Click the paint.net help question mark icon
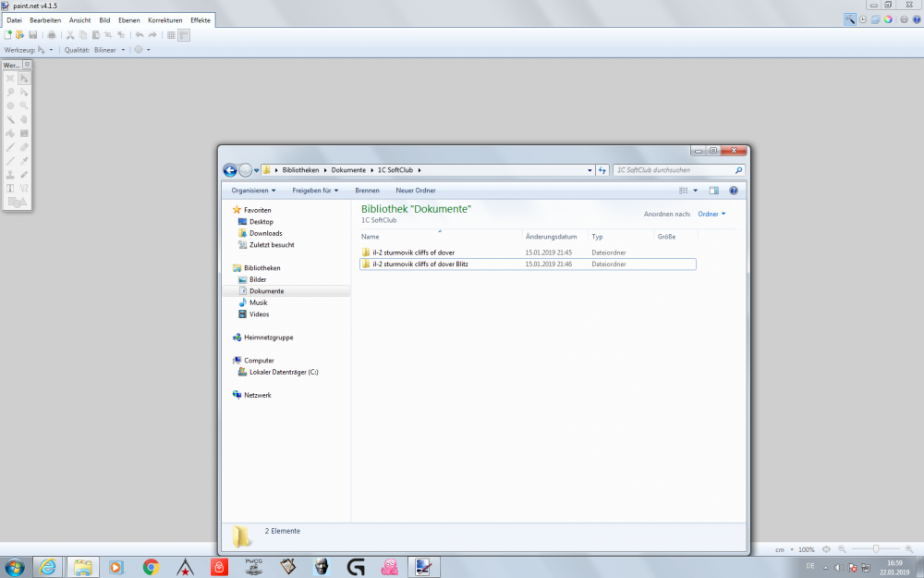This screenshot has width=924, height=578. tap(916, 18)
